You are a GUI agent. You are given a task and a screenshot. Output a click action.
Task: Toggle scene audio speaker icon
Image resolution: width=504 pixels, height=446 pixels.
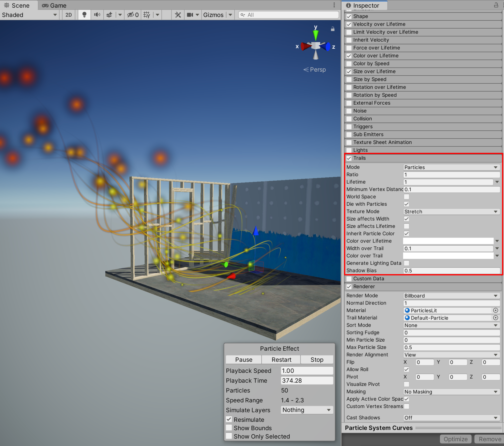(x=97, y=15)
